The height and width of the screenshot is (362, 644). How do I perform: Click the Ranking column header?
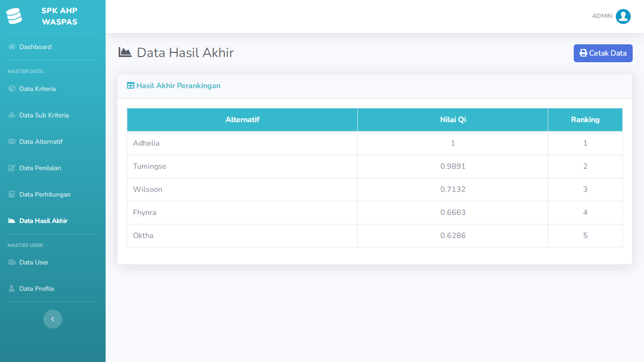(585, 120)
